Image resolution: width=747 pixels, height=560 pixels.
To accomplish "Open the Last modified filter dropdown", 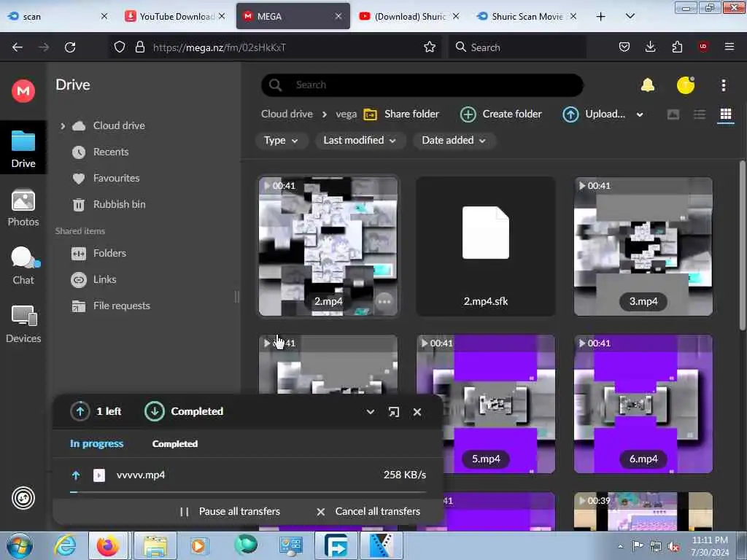I will (x=360, y=141).
